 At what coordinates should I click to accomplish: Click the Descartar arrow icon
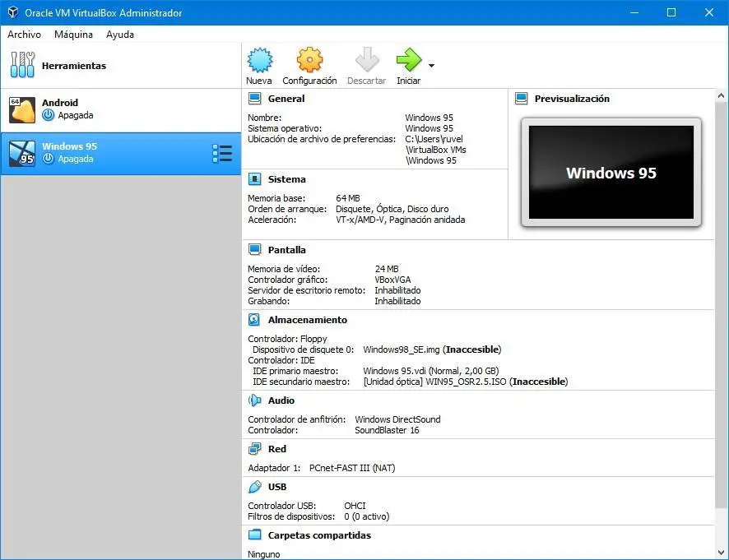(367, 60)
